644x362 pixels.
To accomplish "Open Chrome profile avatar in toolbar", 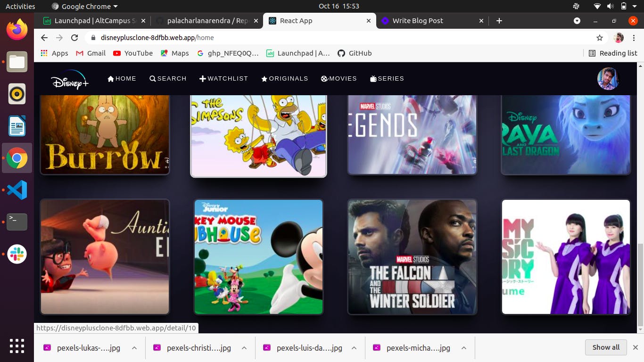I will pyautogui.click(x=619, y=38).
